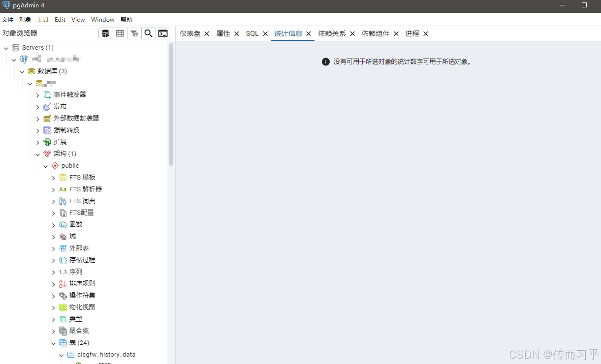The height and width of the screenshot is (364, 601).
Task: Expand the 函数 node
Action: coord(53,225)
